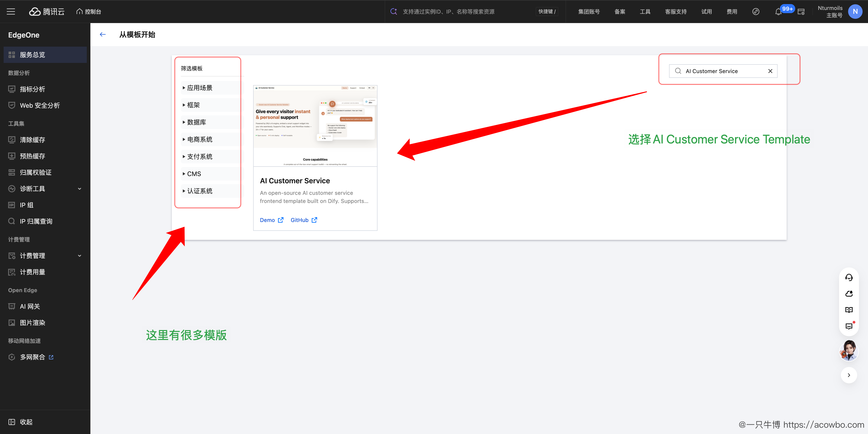This screenshot has width=868, height=434.
Task: Open the 费用 menu
Action: (x=731, y=12)
